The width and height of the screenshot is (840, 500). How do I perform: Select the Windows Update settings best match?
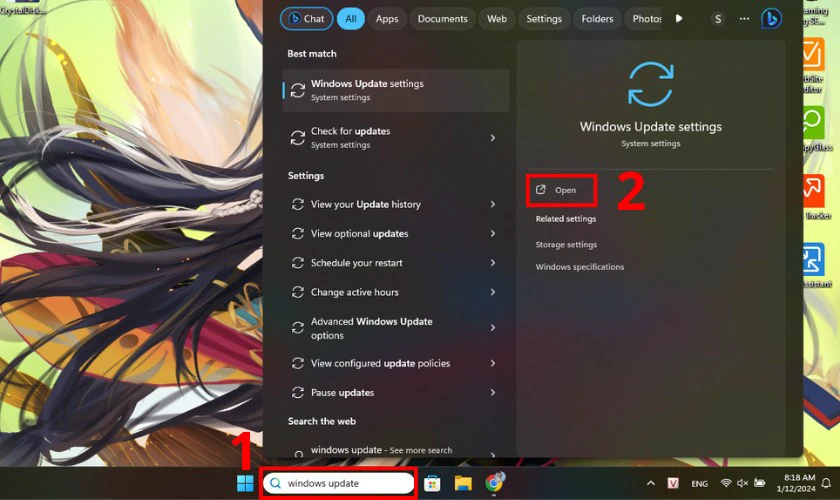point(395,90)
